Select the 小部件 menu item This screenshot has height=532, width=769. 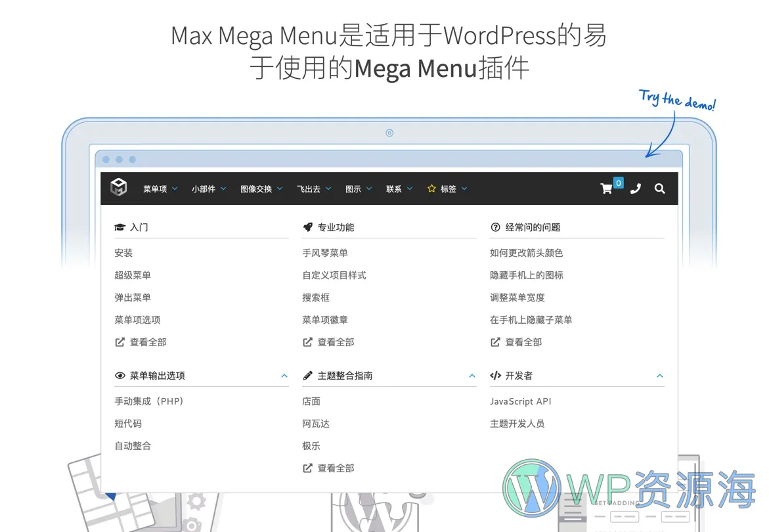pos(204,188)
